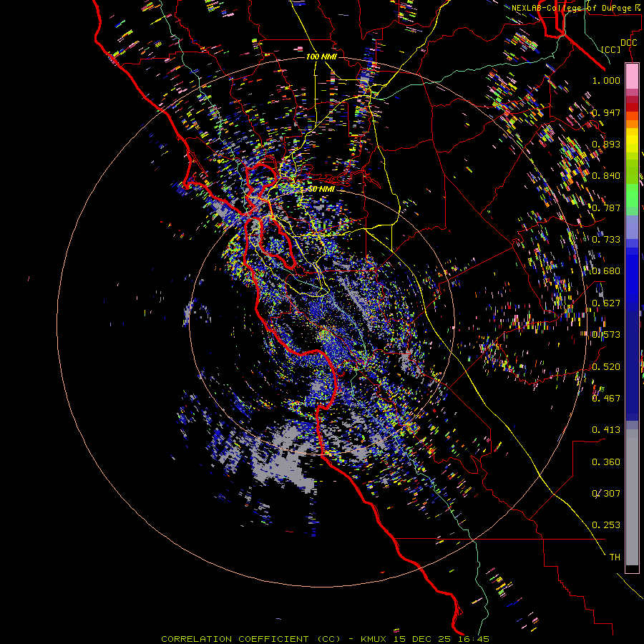The image size is (644, 644).
Task: Click the 0.253 legend value
Action: tap(606, 525)
